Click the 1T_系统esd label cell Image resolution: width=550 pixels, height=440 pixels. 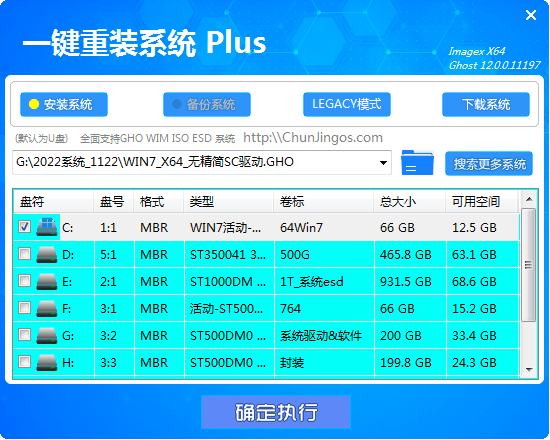(x=324, y=282)
